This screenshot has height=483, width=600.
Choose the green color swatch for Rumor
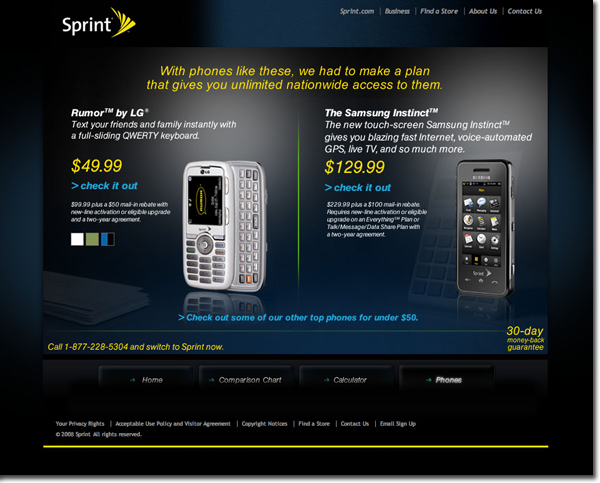pyautogui.click(x=92, y=239)
